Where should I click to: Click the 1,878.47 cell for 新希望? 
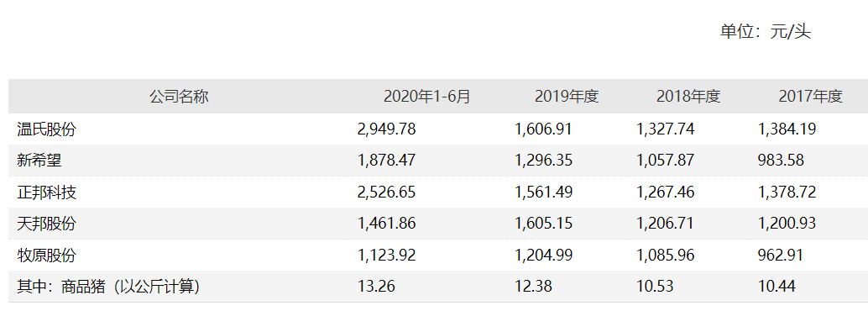click(386, 161)
